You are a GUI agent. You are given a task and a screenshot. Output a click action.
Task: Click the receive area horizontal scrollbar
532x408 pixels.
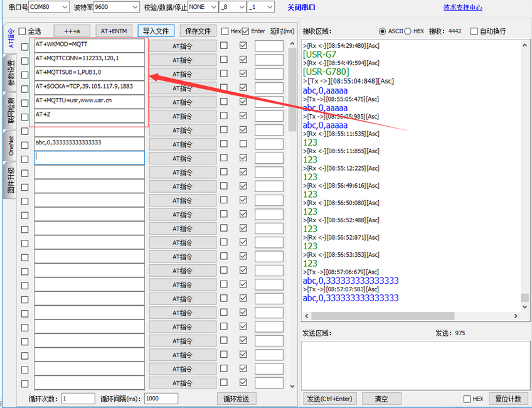coord(414,315)
